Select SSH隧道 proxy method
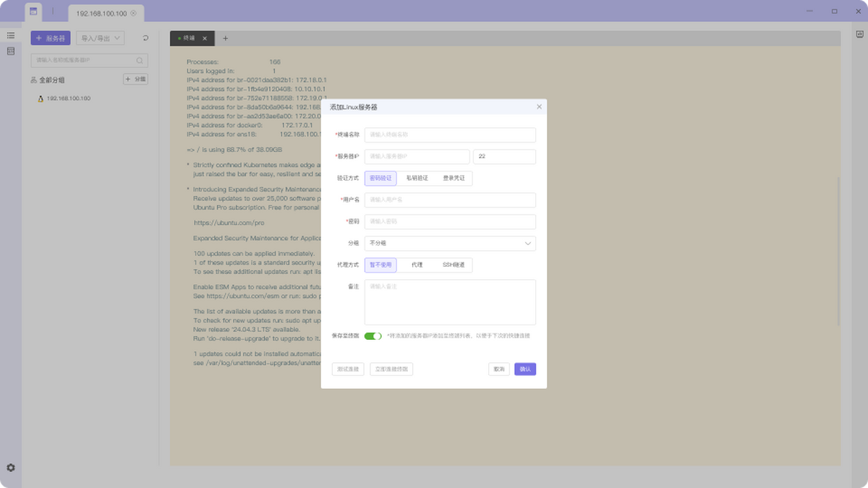The height and width of the screenshot is (488, 868). [x=454, y=265]
